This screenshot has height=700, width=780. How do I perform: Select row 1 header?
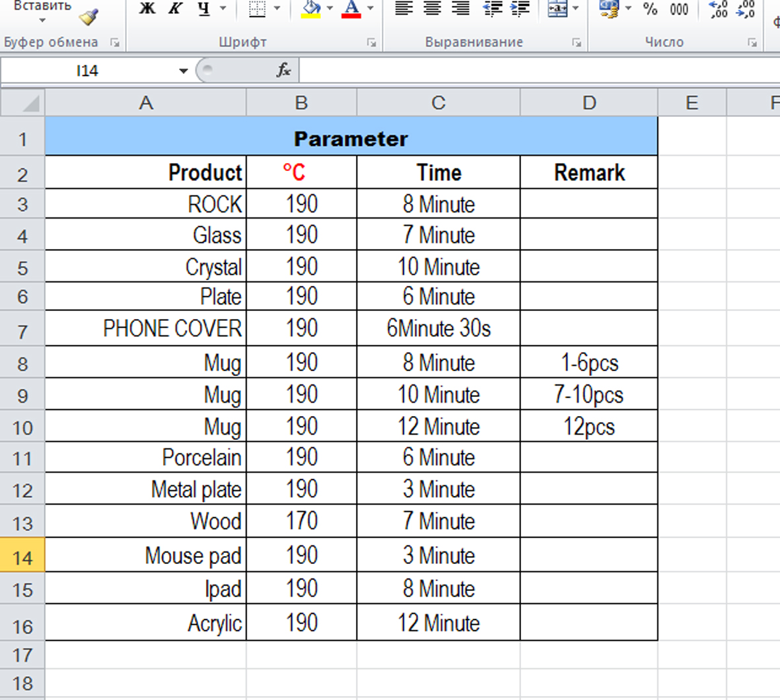22,137
